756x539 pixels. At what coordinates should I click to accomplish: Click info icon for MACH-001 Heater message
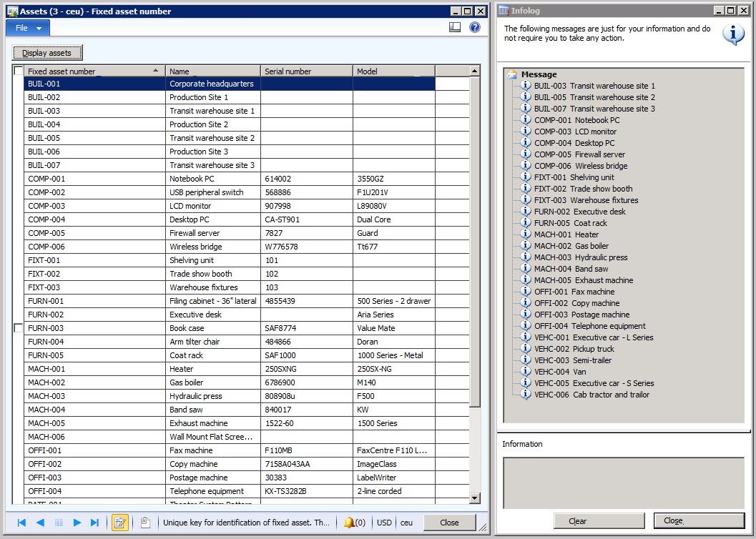tap(526, 234)
